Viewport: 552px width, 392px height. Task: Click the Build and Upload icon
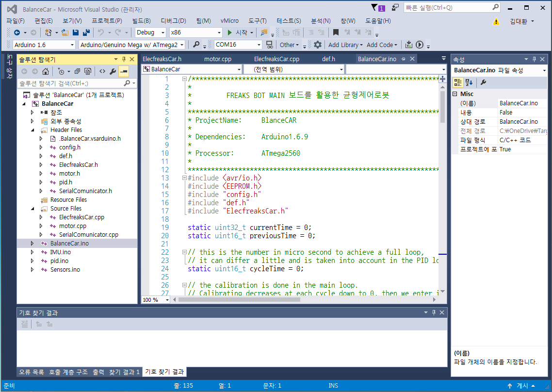[409, 45]
